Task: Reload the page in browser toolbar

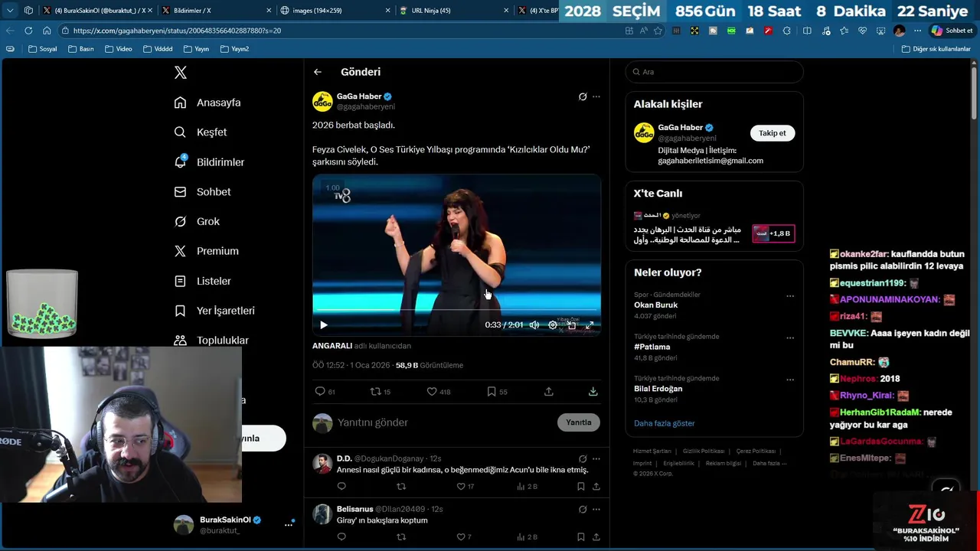Action: (x=28, y=31)
